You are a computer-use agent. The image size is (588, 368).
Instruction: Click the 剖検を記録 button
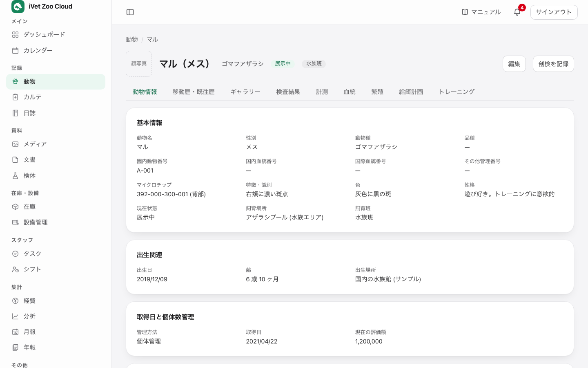tap(553, 64)
